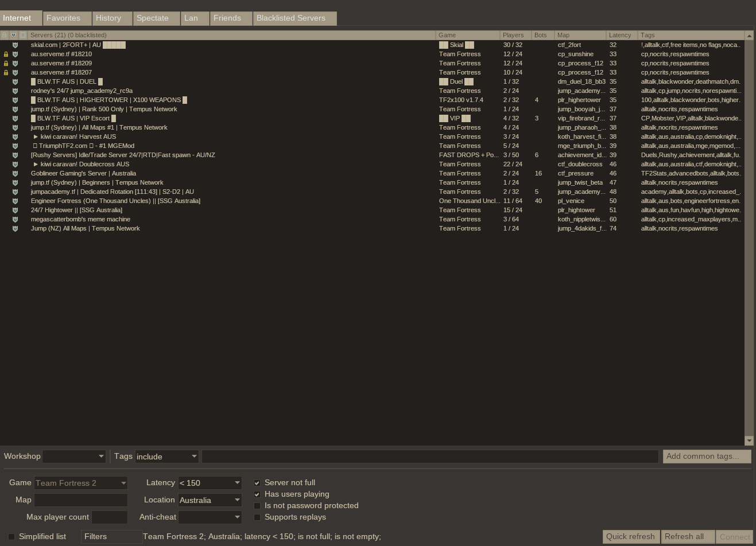Click the server list scrollbar down arrow
This screenshot has height=546, width=756.
tap(749, 440)
